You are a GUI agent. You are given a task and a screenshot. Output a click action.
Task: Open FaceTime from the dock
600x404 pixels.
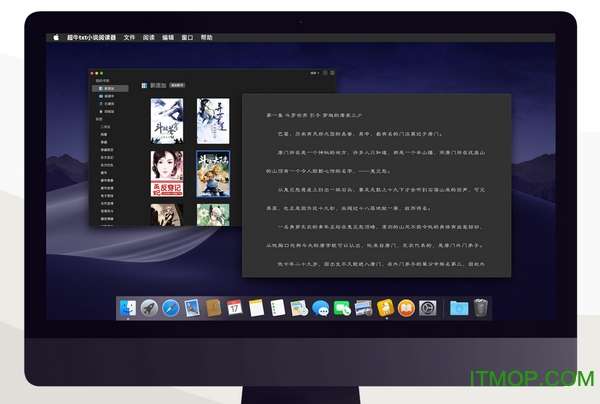pos(341,309)
